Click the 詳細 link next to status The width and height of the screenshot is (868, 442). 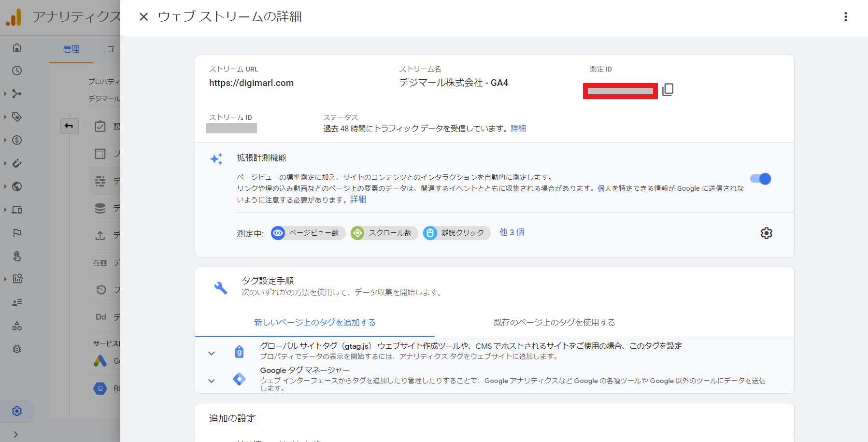(518, 128)
